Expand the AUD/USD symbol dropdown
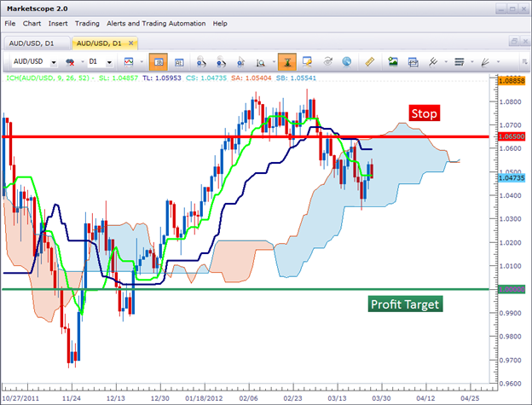Image resolution: width=532 pixels, height=405 pixels. coord(53,62)
